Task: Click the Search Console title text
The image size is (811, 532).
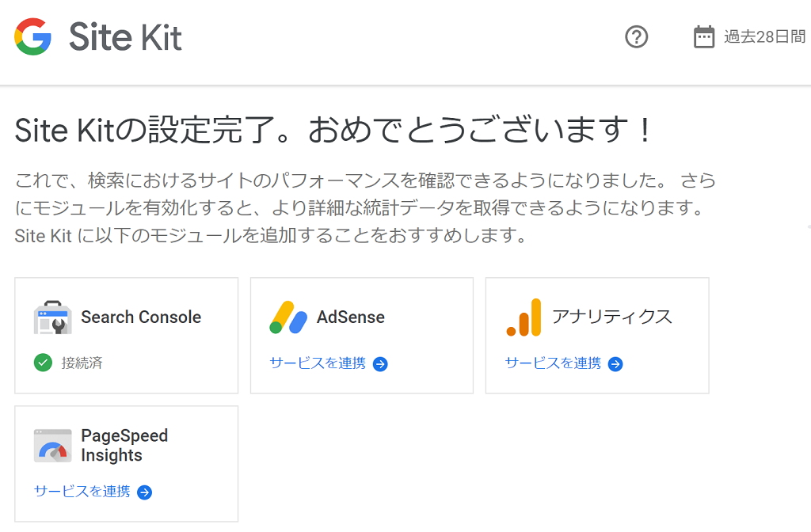Action: (x=141, y=317)
